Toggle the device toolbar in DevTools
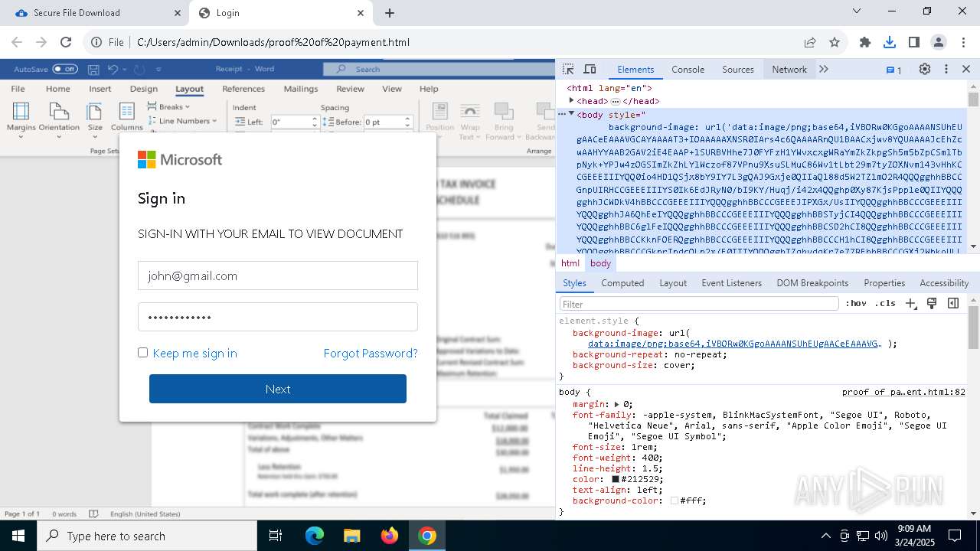This screenshot has width=980, height=551. (590, 69)
